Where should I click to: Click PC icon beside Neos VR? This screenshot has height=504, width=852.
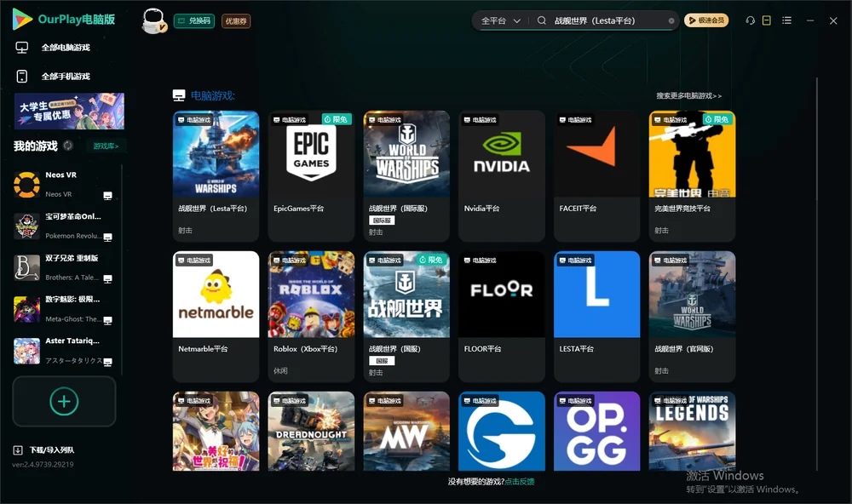pyautogui.click(x=107, y=196)
